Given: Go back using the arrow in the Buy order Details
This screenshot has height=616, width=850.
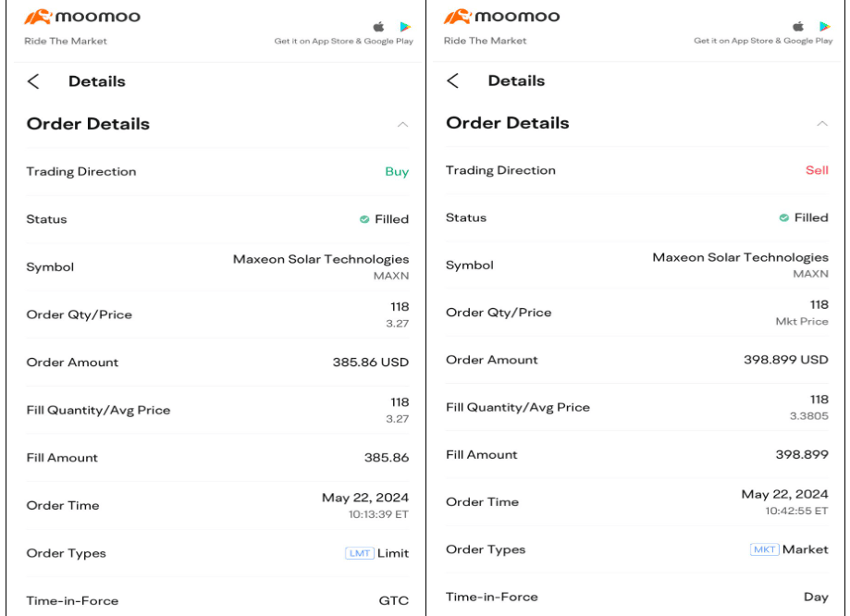Looking at the screenshot, I should [33, 81].
